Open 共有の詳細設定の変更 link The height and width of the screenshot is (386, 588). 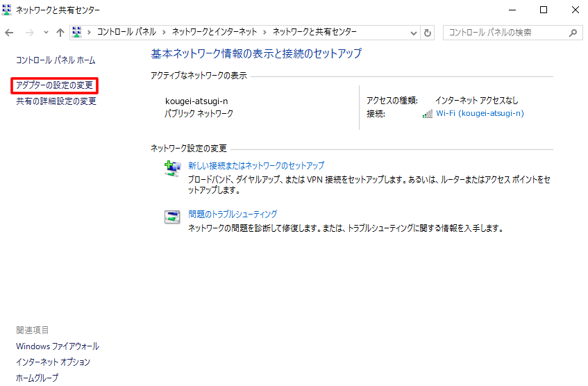pos(56,101)
